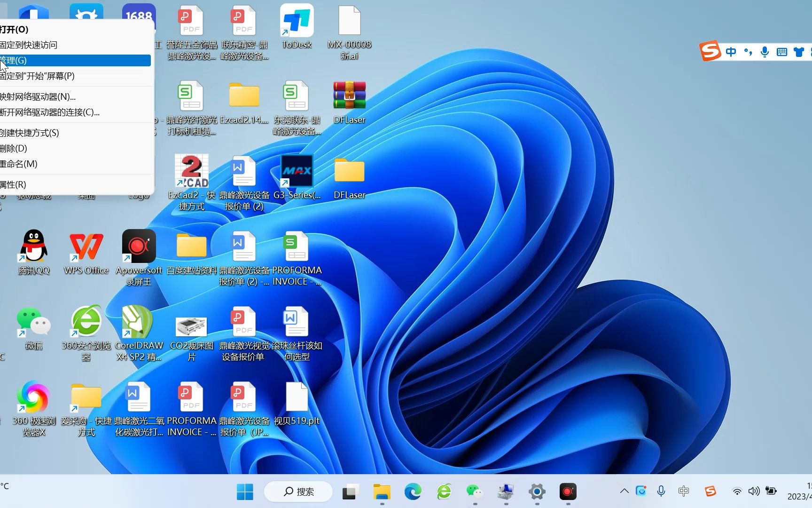812x508 pixels.
Task: Launch 360安全浏览器 desktop icon
Action: coord(86,321)
